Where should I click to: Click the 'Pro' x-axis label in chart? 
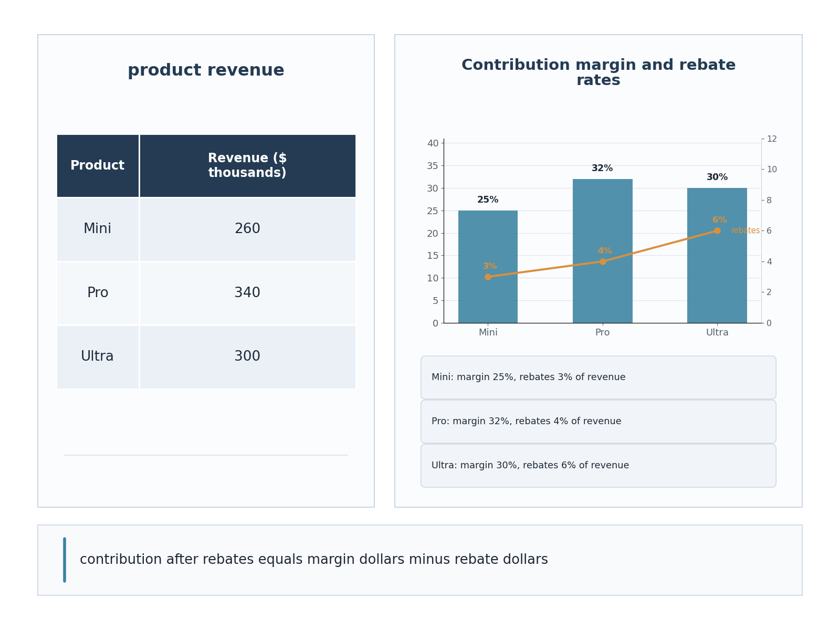(603, 332)
